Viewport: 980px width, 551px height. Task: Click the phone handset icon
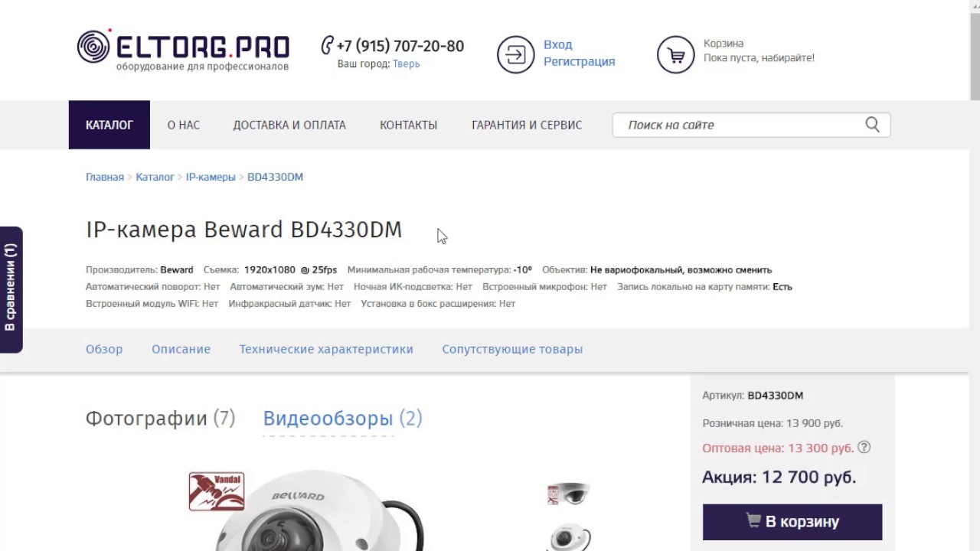click(327, 45)
